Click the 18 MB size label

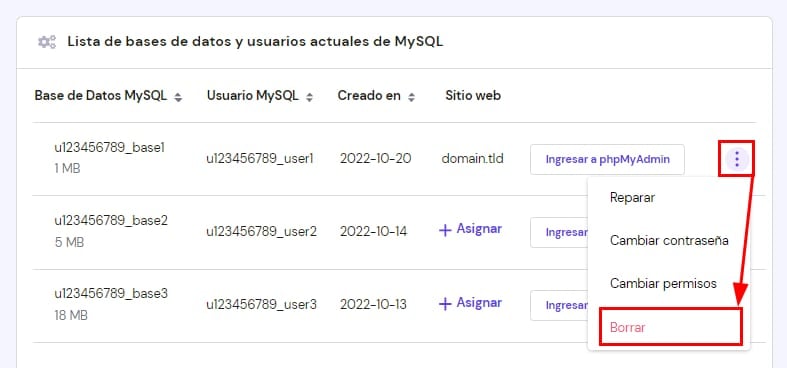click(71, 316)
